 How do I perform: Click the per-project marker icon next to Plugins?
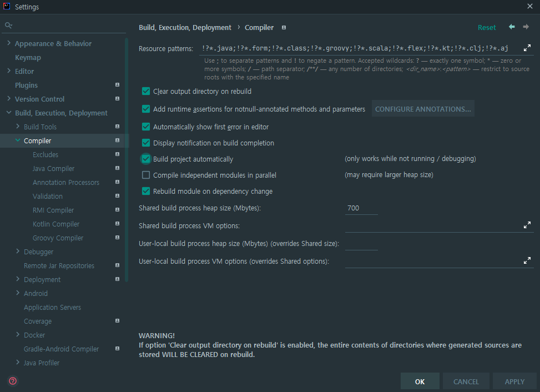[x=117, y=85]
